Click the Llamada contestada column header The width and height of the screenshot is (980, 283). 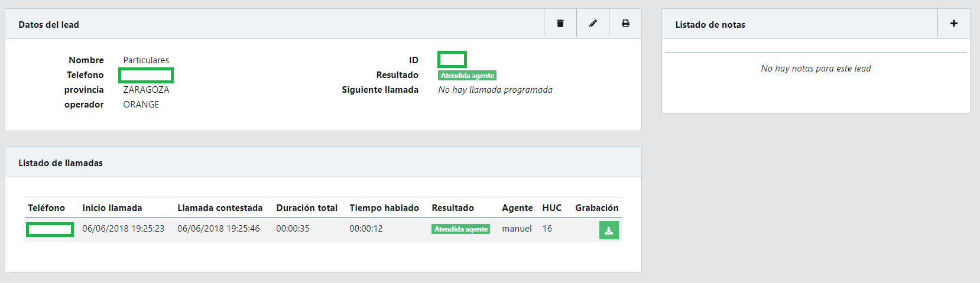click(x=220, y=208)
